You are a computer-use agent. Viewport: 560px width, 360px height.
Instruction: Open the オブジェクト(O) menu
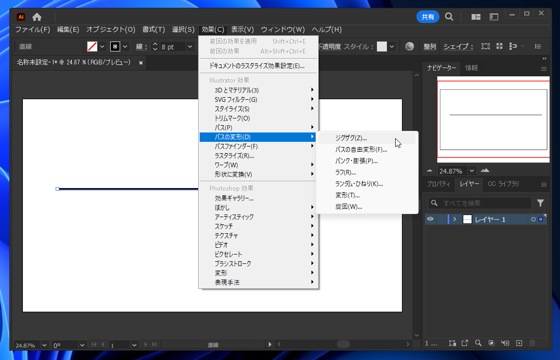coord(111,30)
